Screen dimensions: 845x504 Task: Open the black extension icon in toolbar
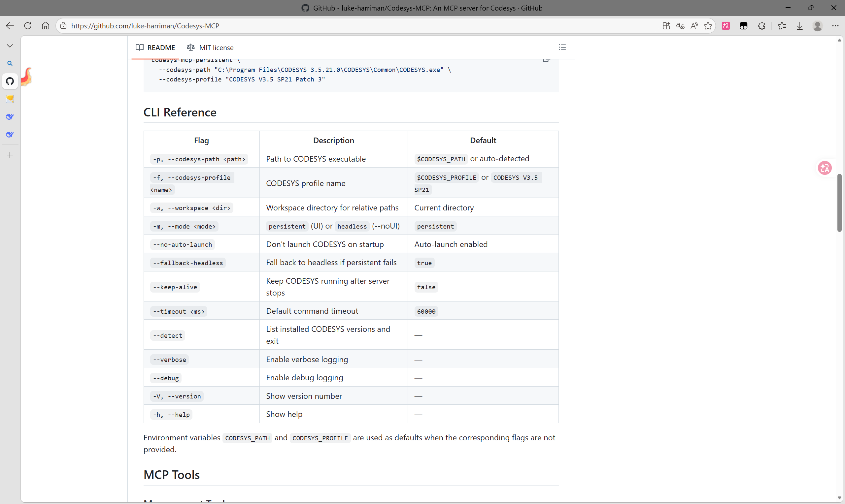click(743, 26)
